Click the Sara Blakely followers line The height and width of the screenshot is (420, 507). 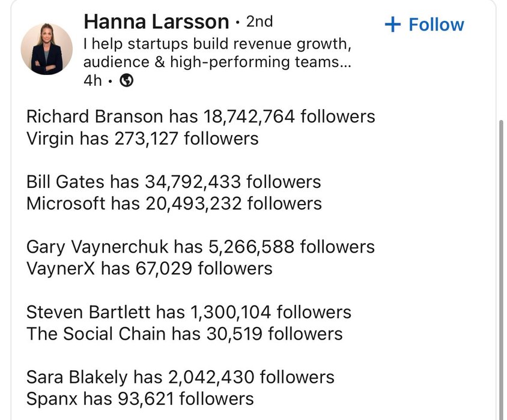tap(180, 377)
